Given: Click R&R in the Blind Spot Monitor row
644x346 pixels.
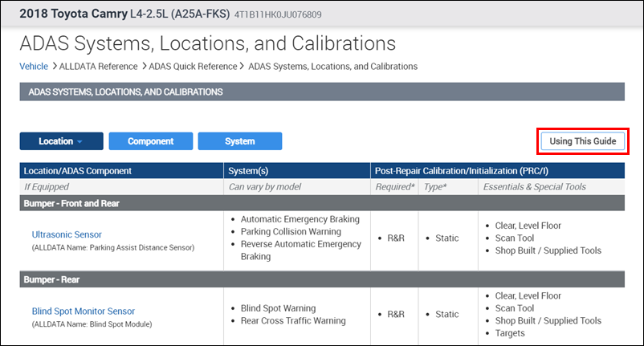Looking at the screenshot, I should pos(396,314).
